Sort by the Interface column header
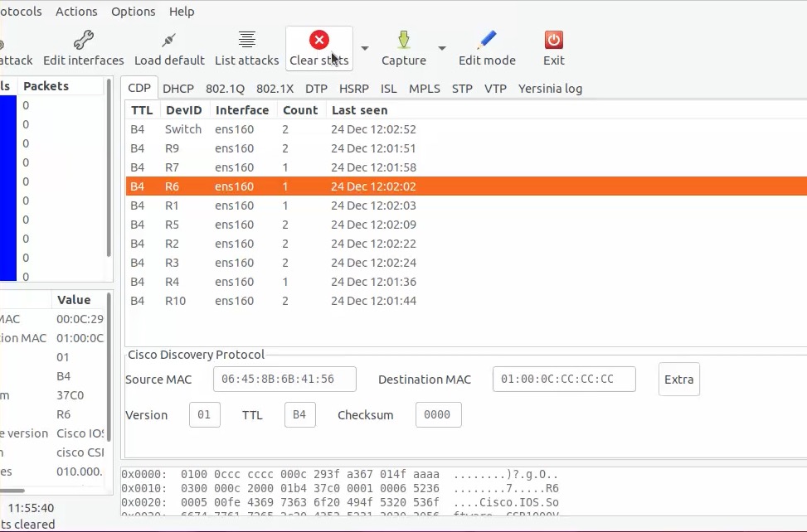 [x=242, y=110]
